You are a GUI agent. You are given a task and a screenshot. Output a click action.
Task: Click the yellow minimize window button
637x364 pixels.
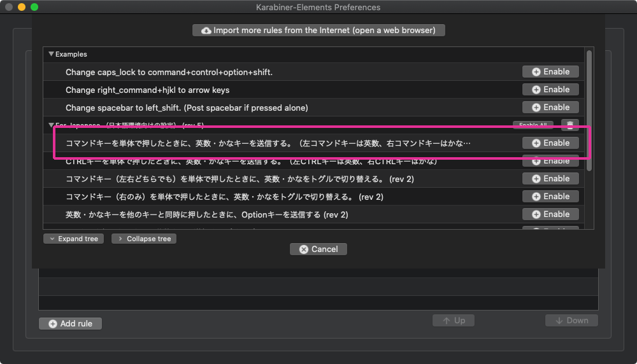[22, 7]
